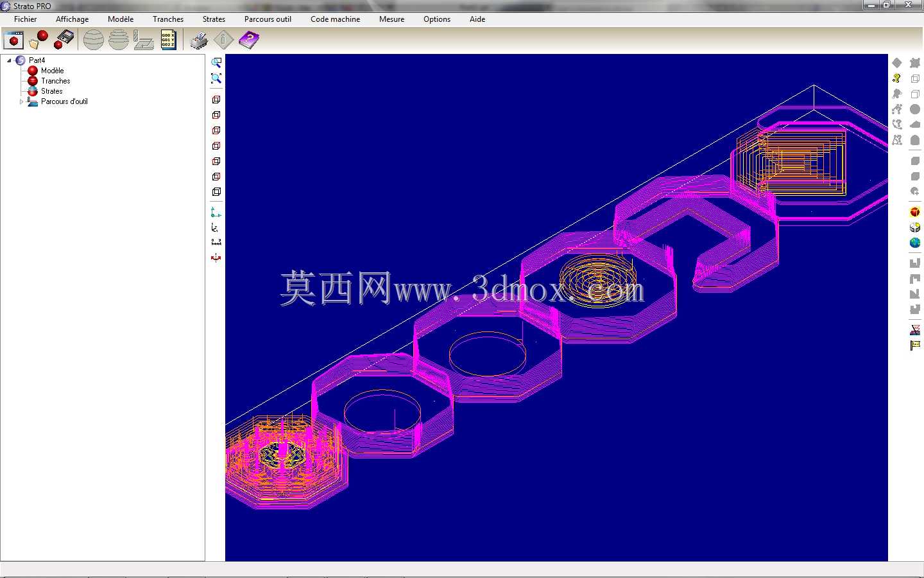The height and width of the screenshot is (578, 924).
Task: Click the horizontal distance measure ruler icon
Action: click(x=216, y=242)
